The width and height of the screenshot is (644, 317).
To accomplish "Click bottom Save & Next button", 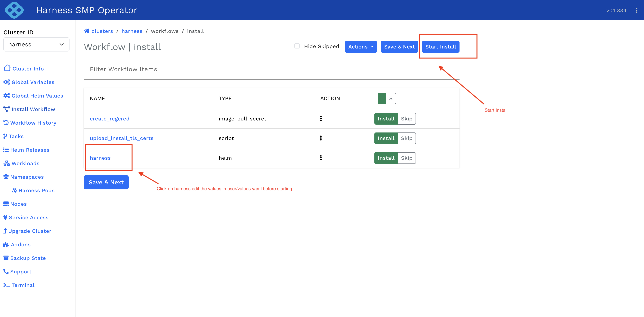I will 106,182.
